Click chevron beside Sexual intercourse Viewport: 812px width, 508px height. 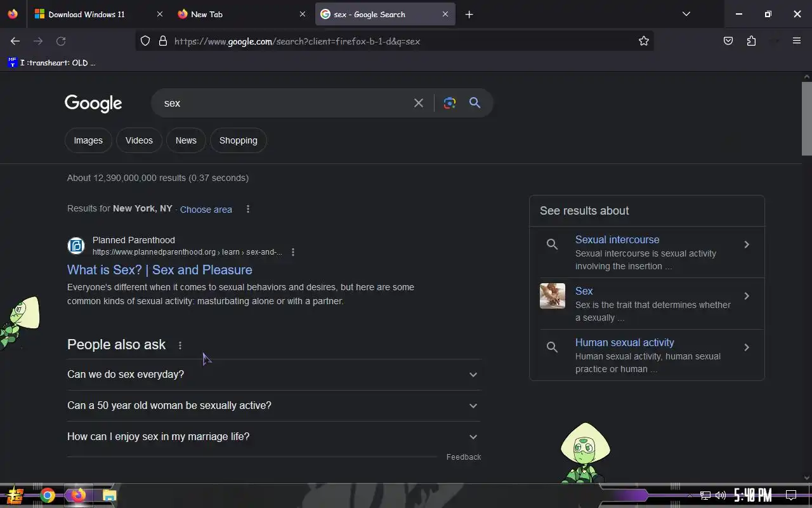[x=747, y=244]
